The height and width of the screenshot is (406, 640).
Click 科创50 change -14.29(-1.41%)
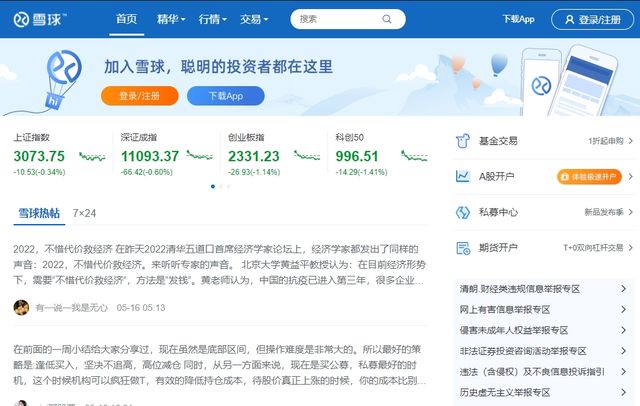362,172
